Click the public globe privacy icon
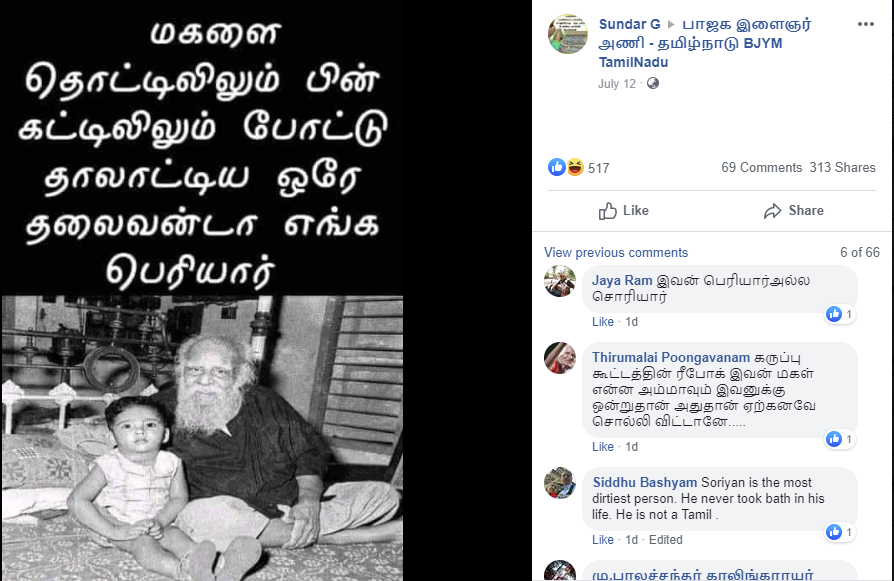This screenshot has height=581, width=894. (653, 84)
